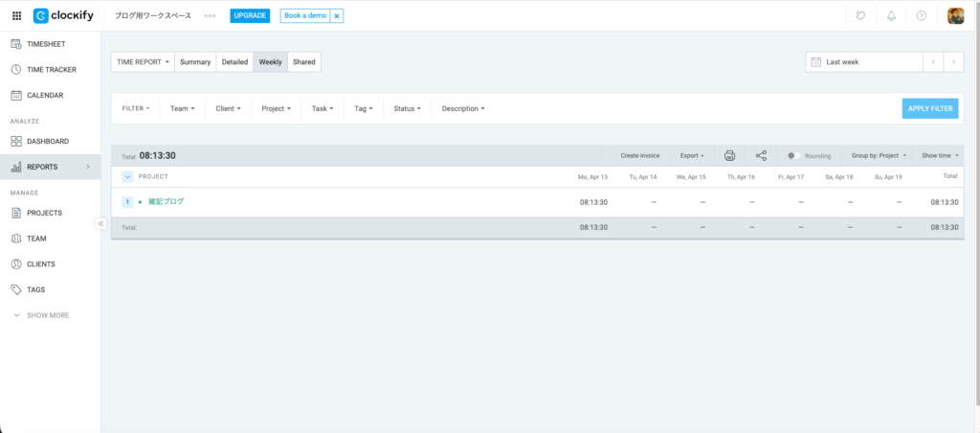Toggle the Rounding switch

[x=793, y=155]
